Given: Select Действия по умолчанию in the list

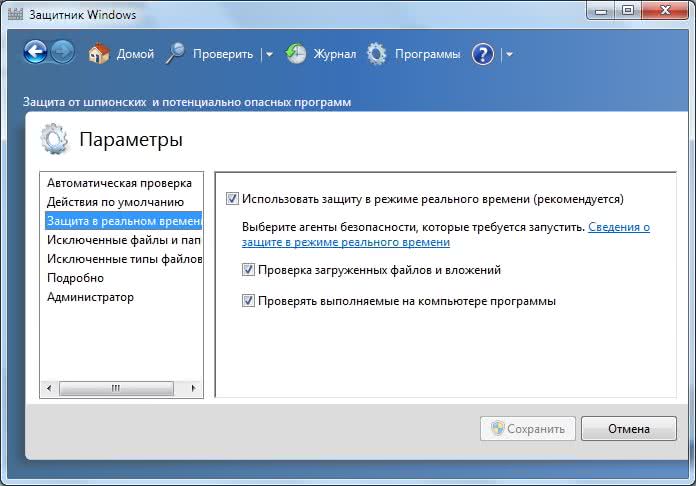Looking at the screenshot, I should click(121, 202).
